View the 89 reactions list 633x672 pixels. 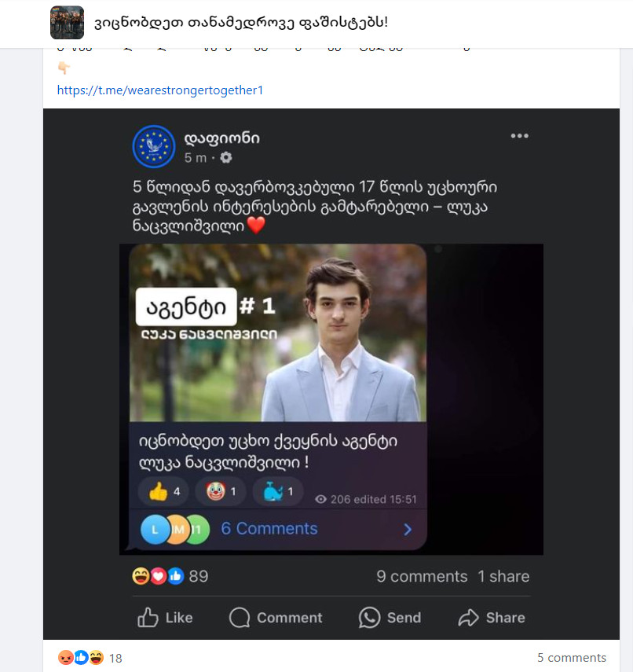170,576
